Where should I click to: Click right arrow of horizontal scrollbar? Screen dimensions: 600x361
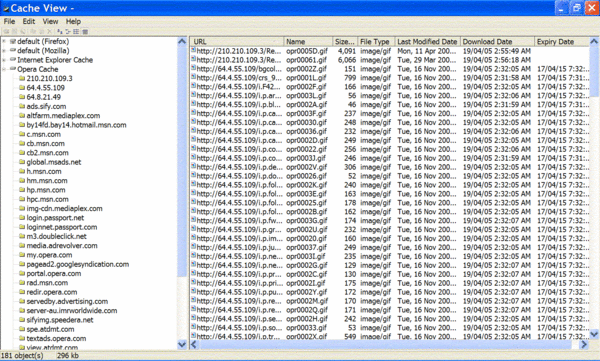coord(584,345)
